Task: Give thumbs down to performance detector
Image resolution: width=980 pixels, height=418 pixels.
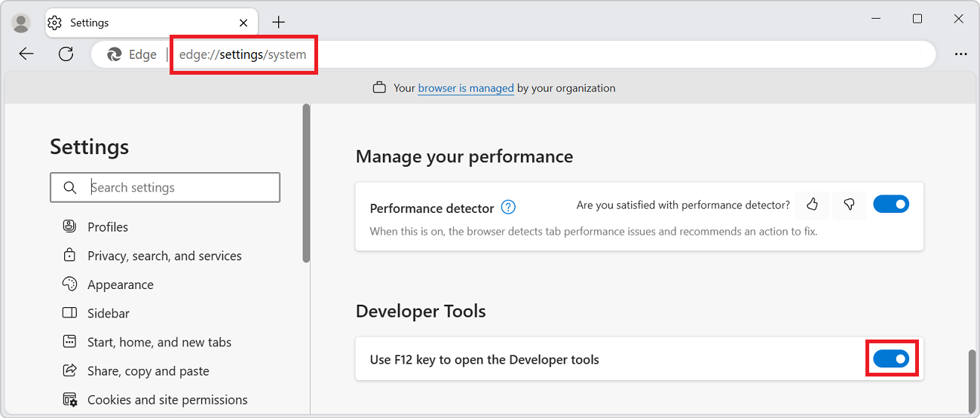Action: [849, 204]
